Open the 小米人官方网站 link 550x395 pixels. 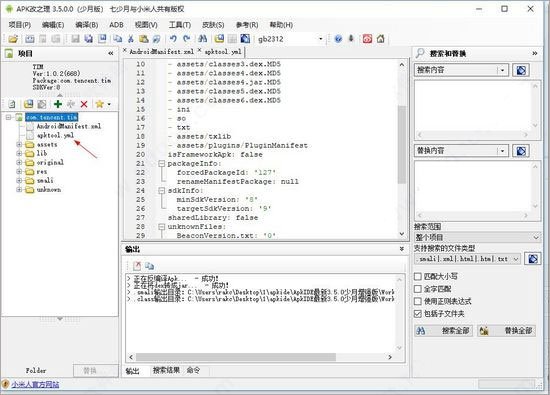pyautogui.click(x=35, y=384)
